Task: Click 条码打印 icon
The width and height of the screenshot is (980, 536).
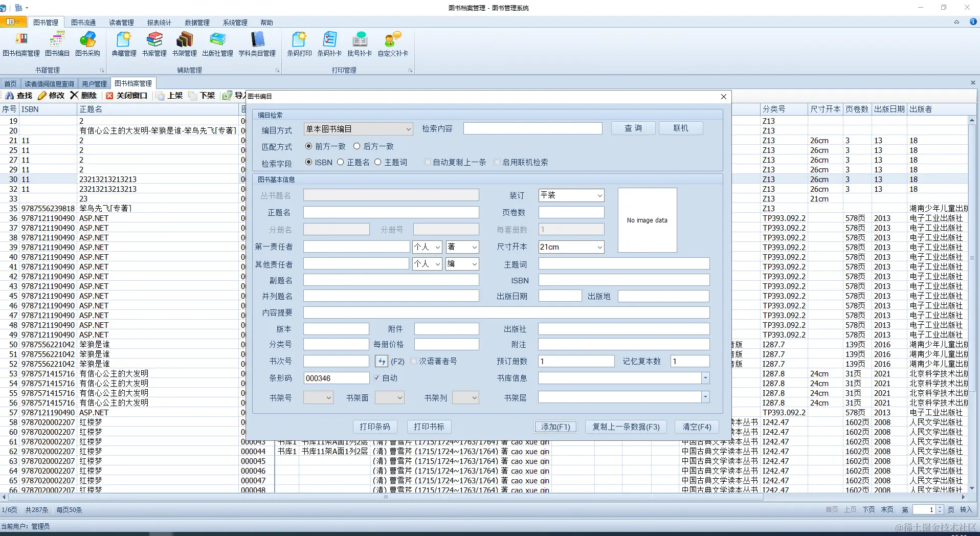Action: [x=299, y=44]
